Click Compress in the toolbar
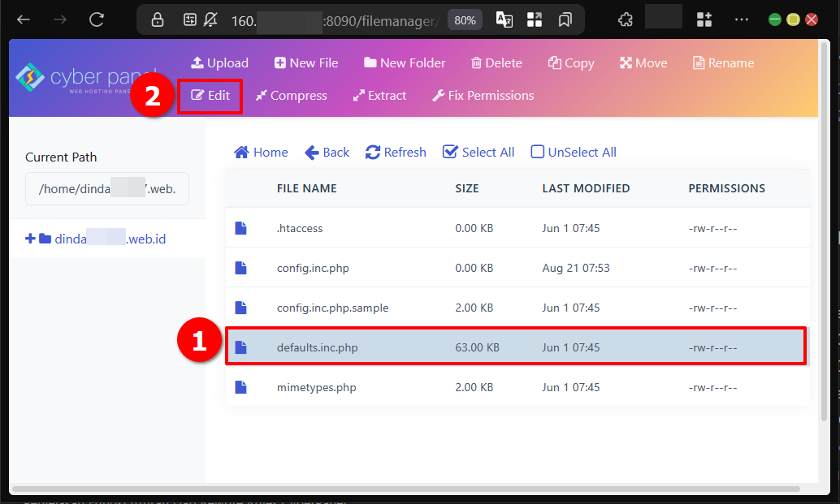This screenshot has width=840, height=504. point(291,96)
